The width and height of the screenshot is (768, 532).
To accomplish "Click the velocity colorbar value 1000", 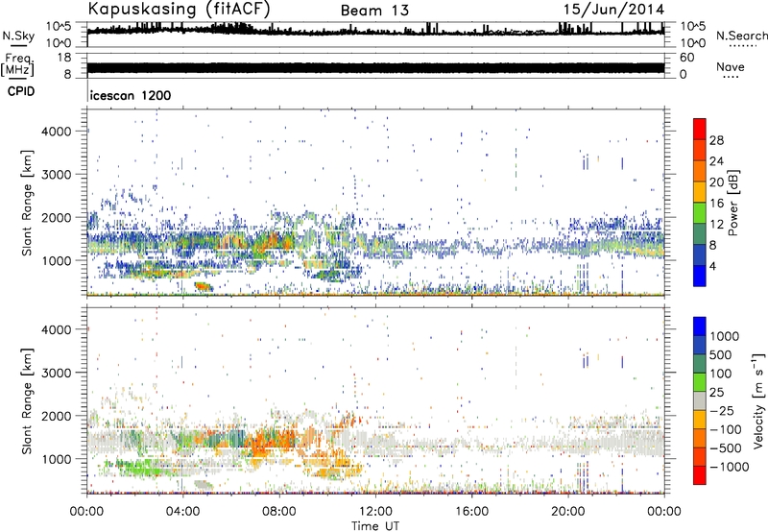I will pos(725,336).
